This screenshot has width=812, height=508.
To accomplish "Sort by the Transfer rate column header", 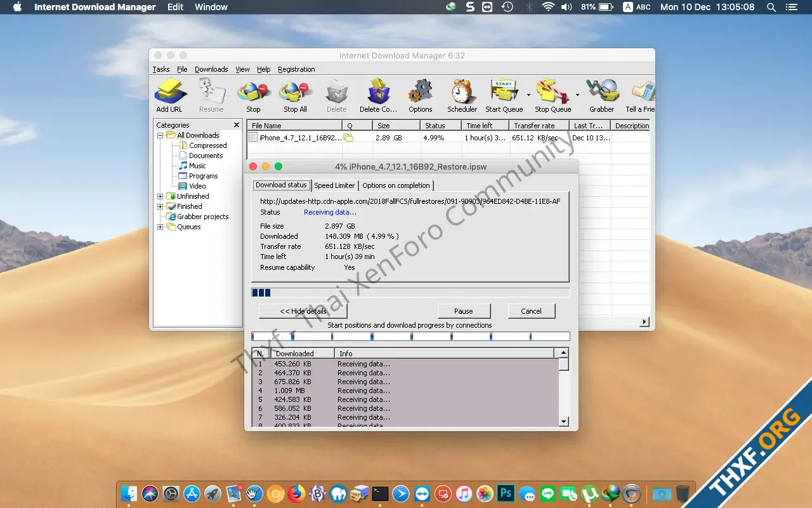I will click(539, 126).
